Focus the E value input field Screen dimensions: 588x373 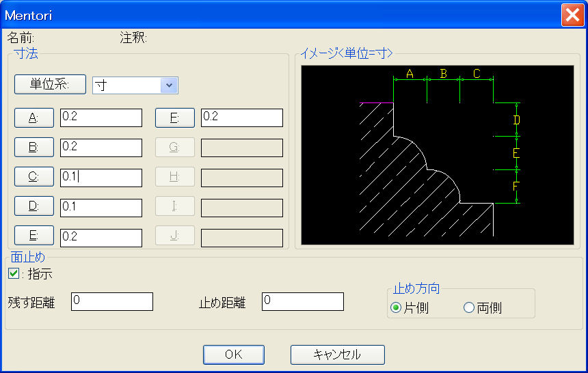[101, 238]
